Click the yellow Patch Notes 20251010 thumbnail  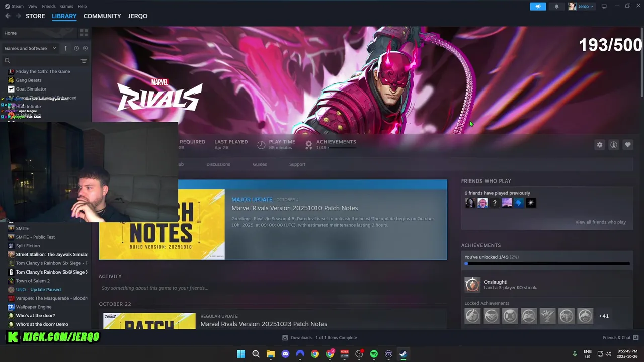point(162,224)
